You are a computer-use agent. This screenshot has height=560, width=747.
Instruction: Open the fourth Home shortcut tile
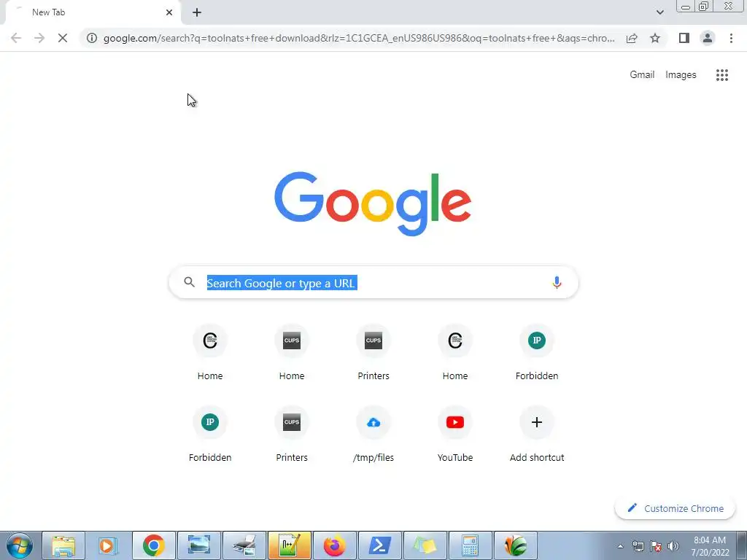[455, 352]
